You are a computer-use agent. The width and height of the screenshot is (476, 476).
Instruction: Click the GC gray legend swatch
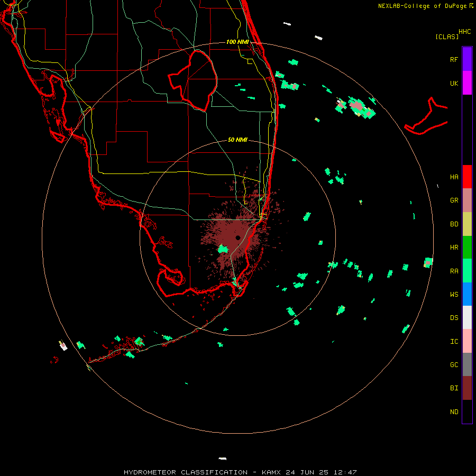tap(467, 364)
